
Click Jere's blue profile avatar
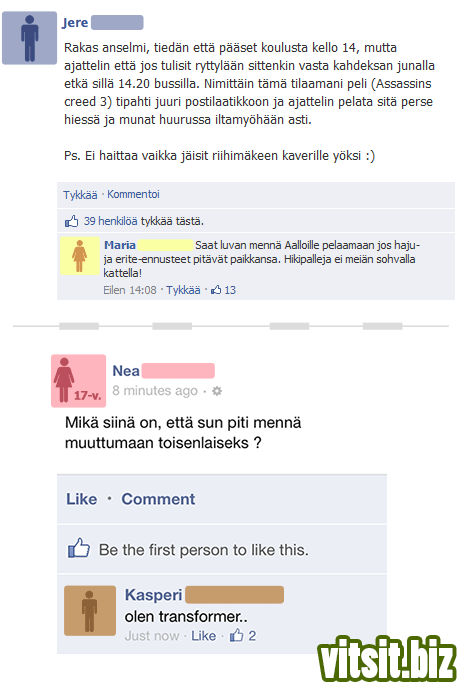click(x=29, y=38)
